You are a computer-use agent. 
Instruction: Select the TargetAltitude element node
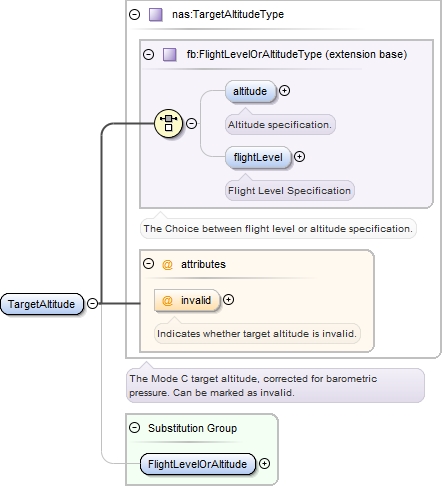(42, 304)
